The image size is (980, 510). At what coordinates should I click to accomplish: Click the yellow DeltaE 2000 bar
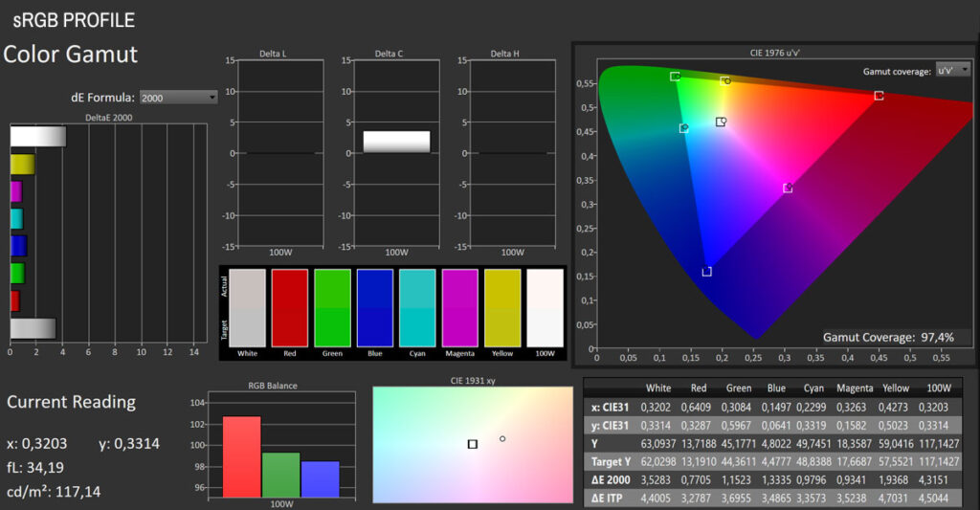pos(23,165)
